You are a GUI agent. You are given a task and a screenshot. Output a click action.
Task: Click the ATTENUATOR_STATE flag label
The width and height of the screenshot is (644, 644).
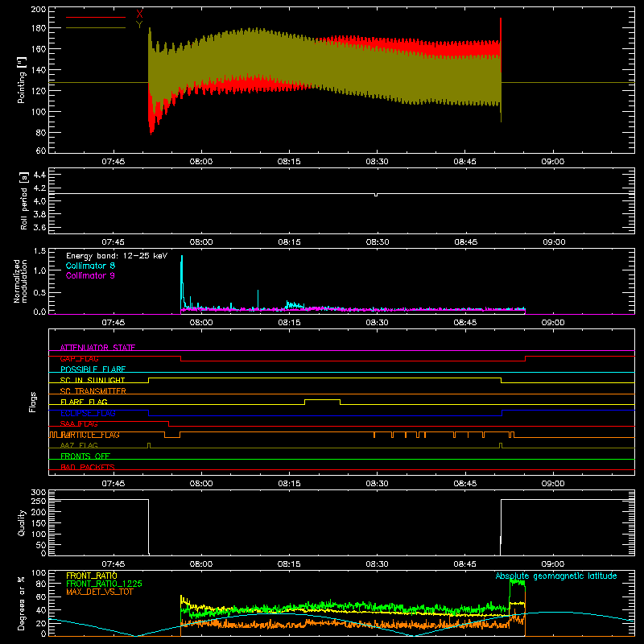(x=97, y=348)
